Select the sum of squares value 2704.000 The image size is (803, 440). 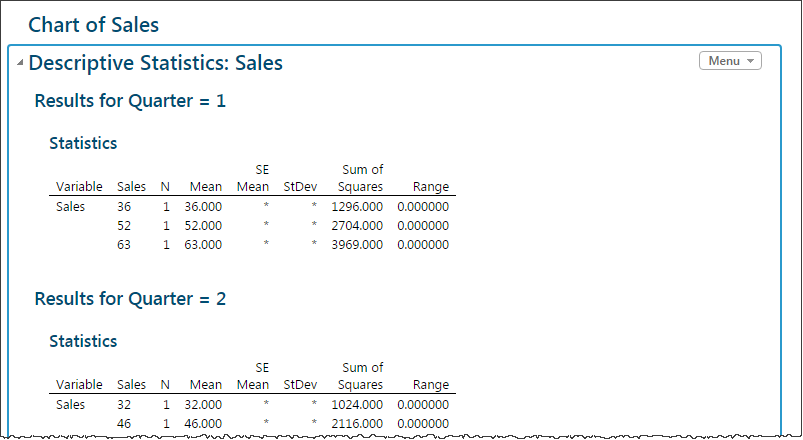coord(357,226)
